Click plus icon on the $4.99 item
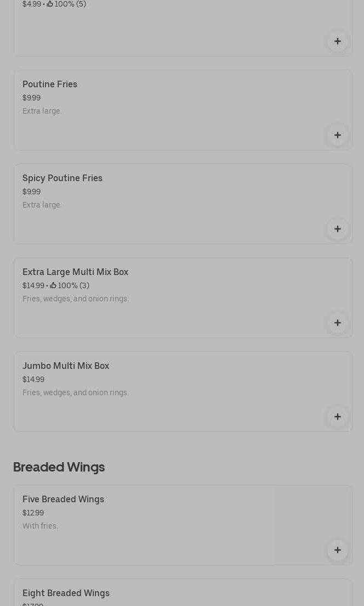 pyautogui.click(x=337, y=42)
